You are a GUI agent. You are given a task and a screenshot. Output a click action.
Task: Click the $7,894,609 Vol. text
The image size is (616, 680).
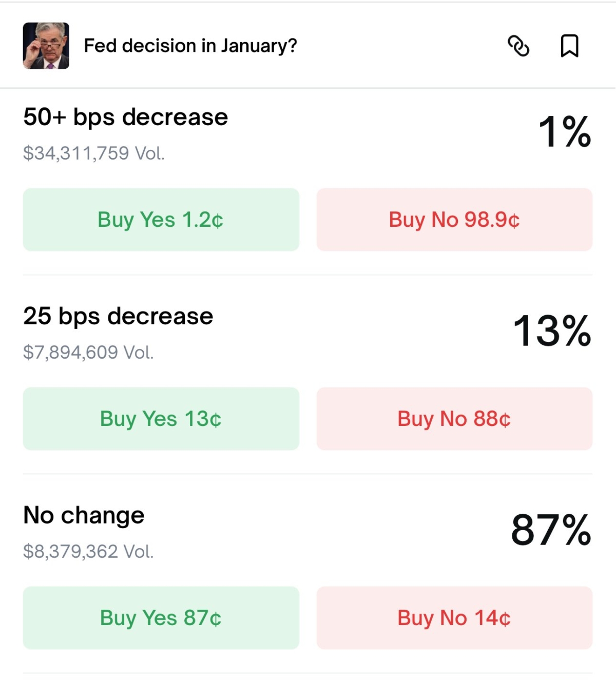pyautogui.click(x=88, y=352)
